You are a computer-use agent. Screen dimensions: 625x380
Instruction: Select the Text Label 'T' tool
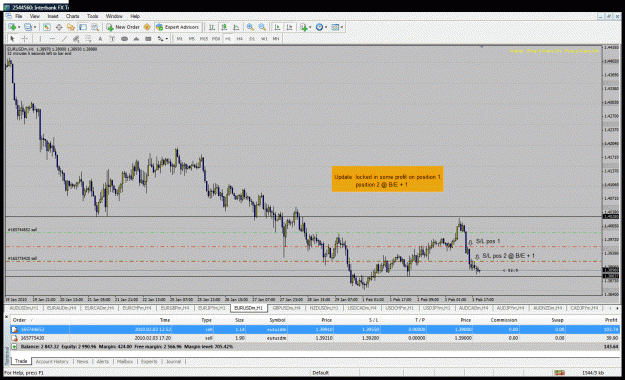(112, 39)
